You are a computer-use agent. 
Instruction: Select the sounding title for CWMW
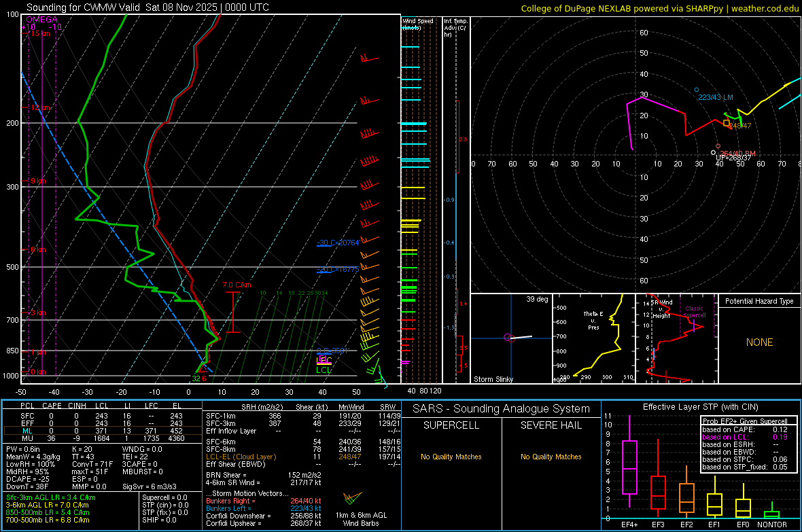tap(147, 7)
